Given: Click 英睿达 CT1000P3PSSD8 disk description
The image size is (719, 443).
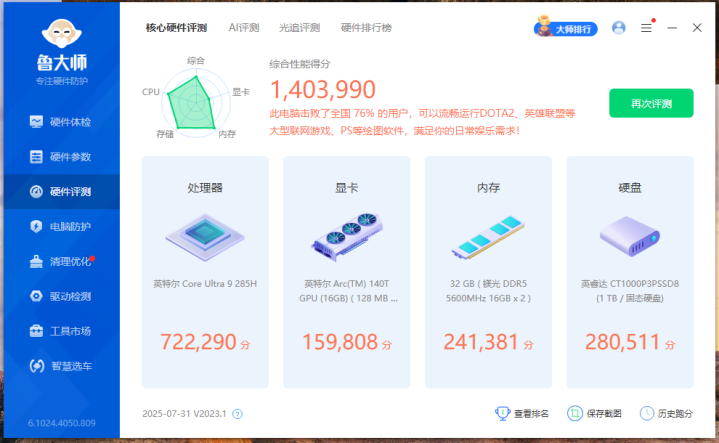Looking at the screenshot, I should coord(630,291).
